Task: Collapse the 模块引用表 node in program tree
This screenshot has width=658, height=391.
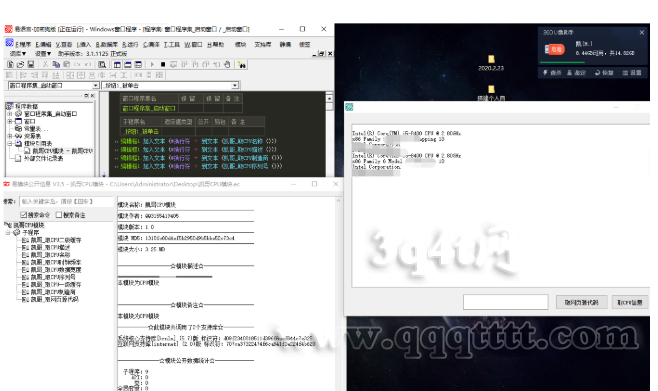Action: pos(9,143)
